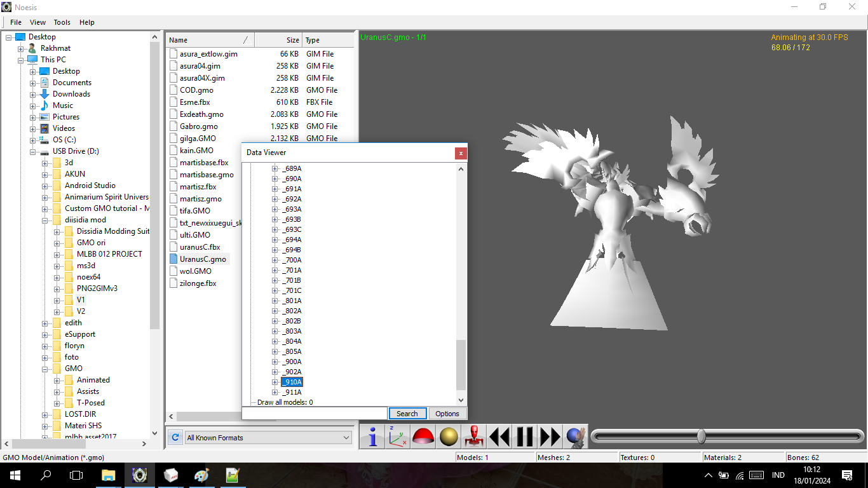Click the Music folder icon in tree
Image resolution: width=868 pixels, height=488 pixels.
click(44, 105)
